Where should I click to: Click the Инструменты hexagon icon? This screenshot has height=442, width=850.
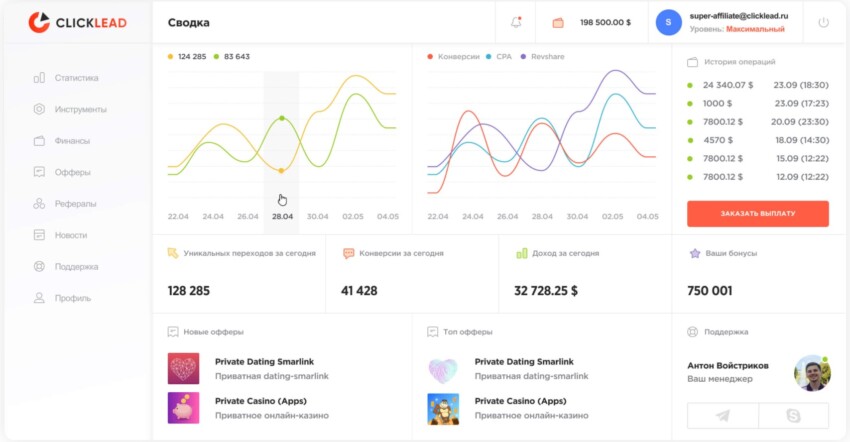click(39, 109)
